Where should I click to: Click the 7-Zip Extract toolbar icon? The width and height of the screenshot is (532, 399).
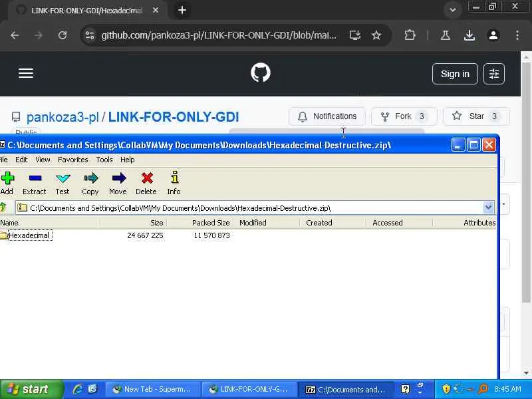[x=35, y=184]
